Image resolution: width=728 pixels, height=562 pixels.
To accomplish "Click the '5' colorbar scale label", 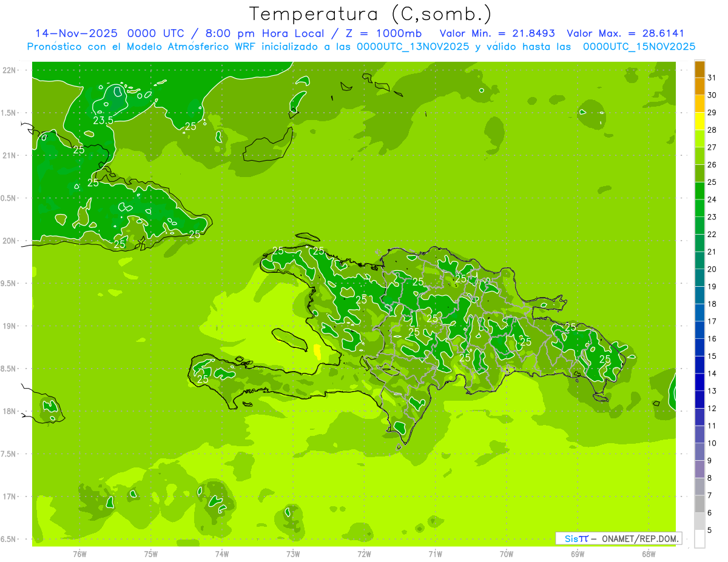I will [x=710, y=530].
